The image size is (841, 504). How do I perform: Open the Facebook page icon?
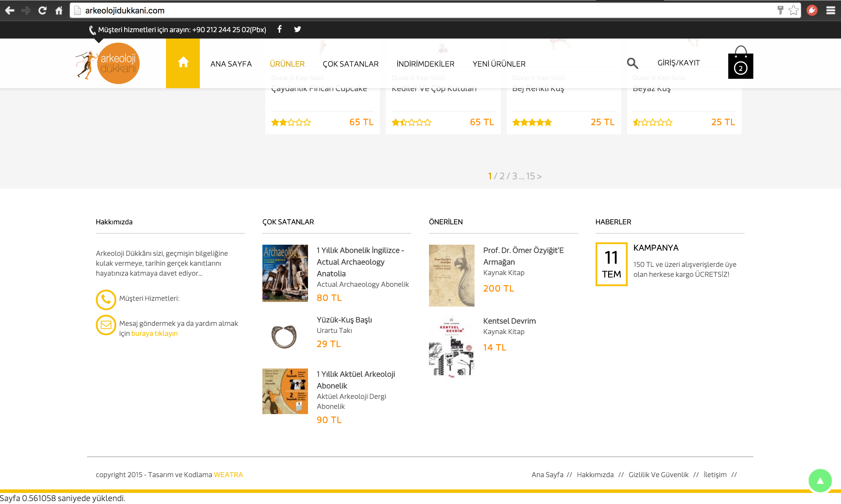[279, 29]
